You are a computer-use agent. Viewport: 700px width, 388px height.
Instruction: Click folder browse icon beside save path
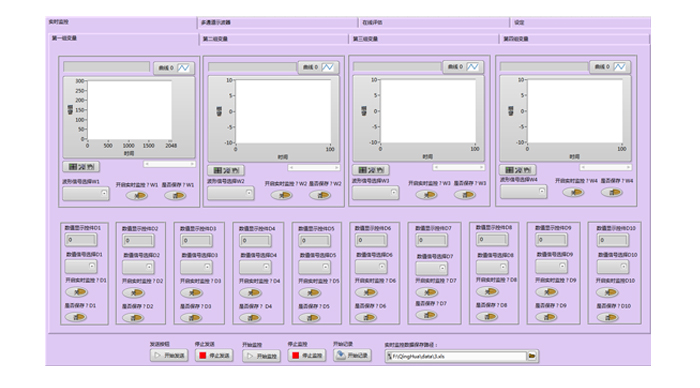pos(532,356)
